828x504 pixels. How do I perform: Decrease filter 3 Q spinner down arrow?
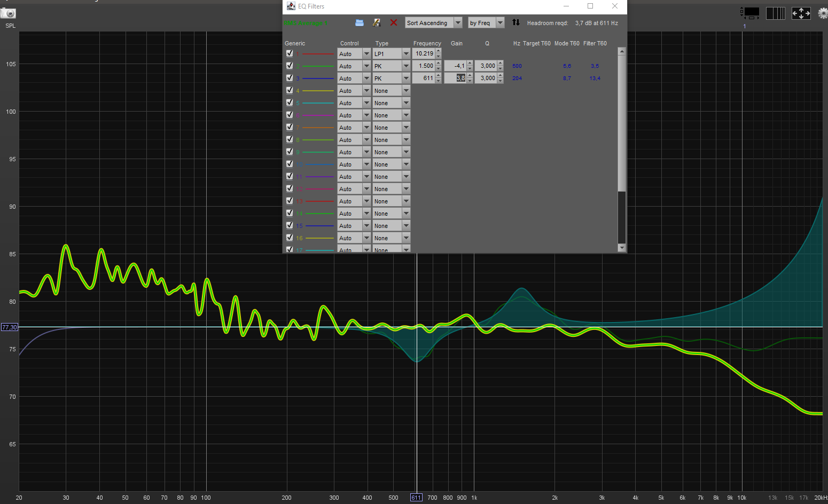pyautogui.click(x=501, y=81)
